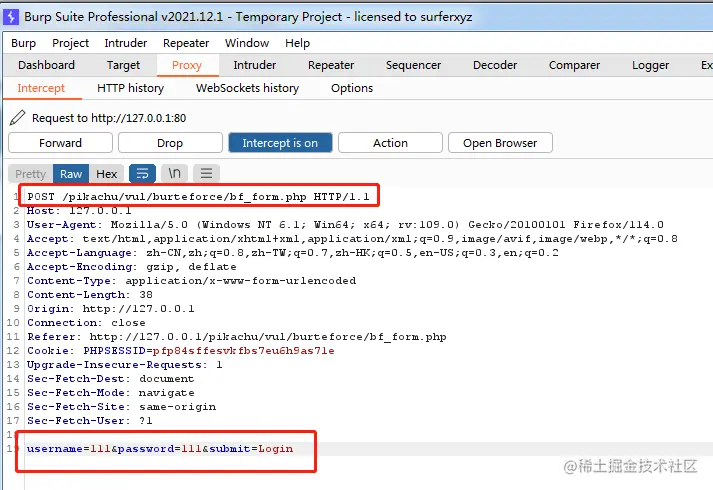
Task: Switch to the Comparer tab
Action: pyautogui.click(x=574, y=65)
